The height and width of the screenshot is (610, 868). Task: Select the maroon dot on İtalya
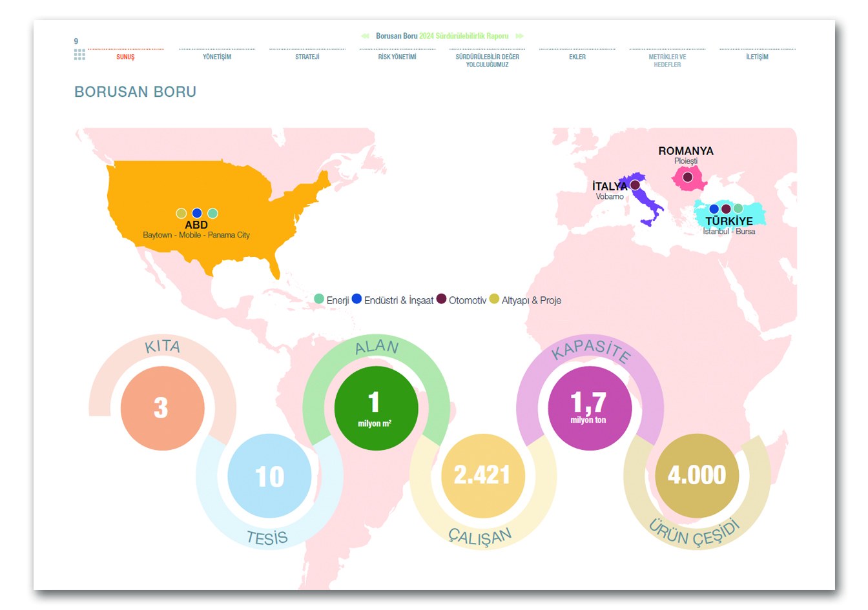[x=635, y=185]
